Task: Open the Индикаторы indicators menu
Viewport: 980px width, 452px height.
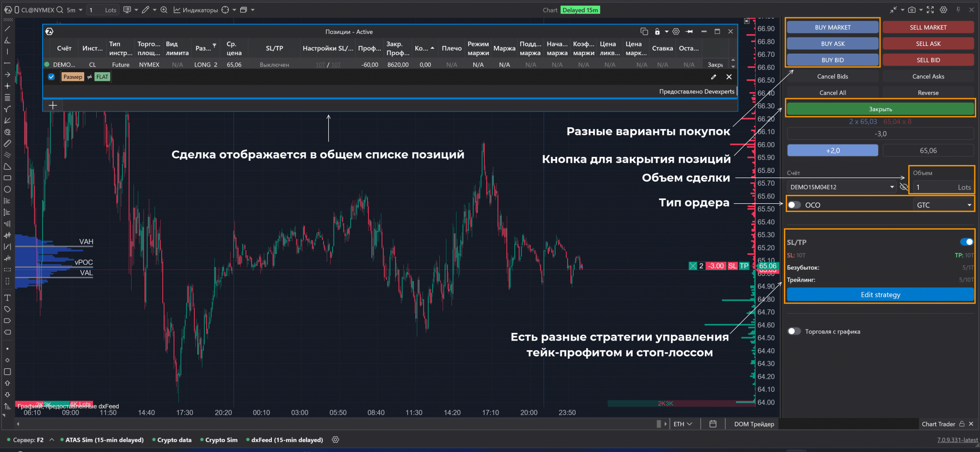Action: [196, 10]
